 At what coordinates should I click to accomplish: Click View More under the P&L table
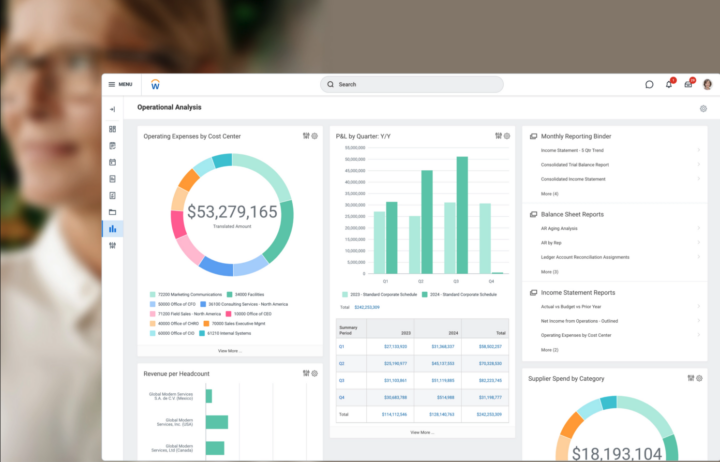click(x=422, y=432)
